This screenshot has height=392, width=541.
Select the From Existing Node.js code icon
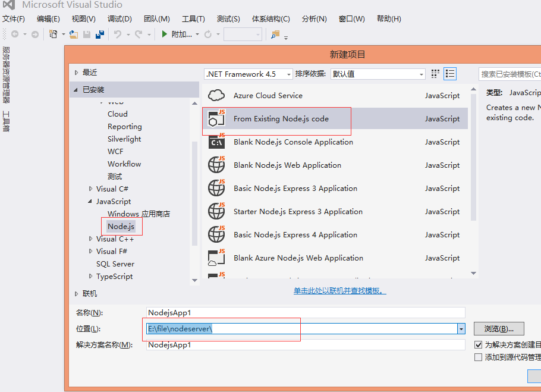[x=216, y=118]
